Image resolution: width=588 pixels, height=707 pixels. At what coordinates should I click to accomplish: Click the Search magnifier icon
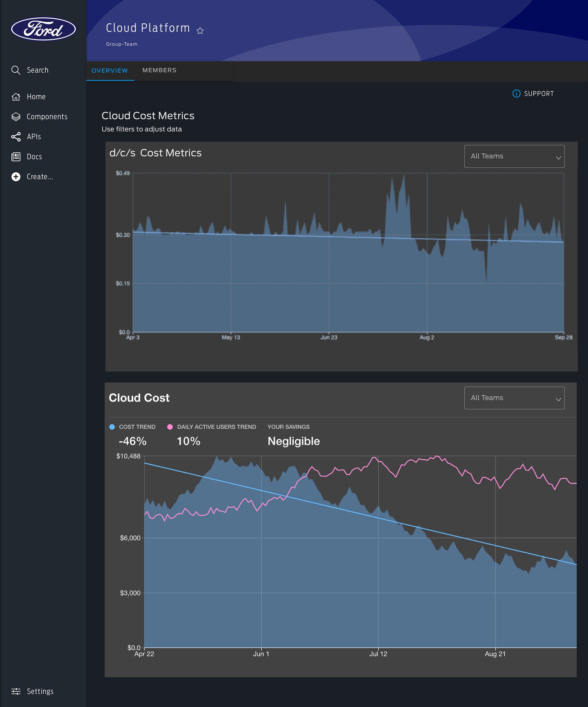pos(16,70)
